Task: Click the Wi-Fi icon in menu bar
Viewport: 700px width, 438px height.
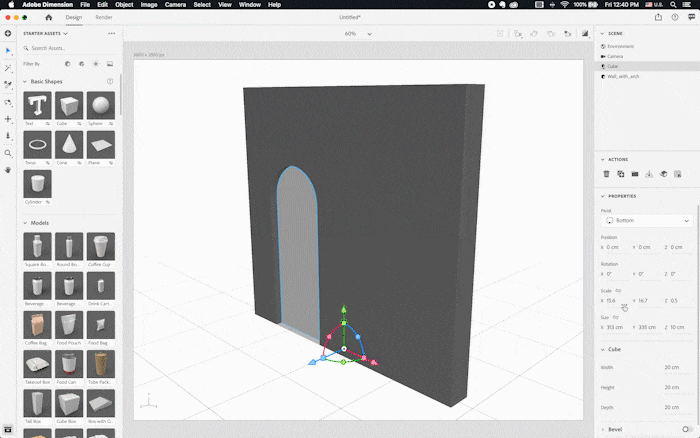Action: click(x=564, y=4)
